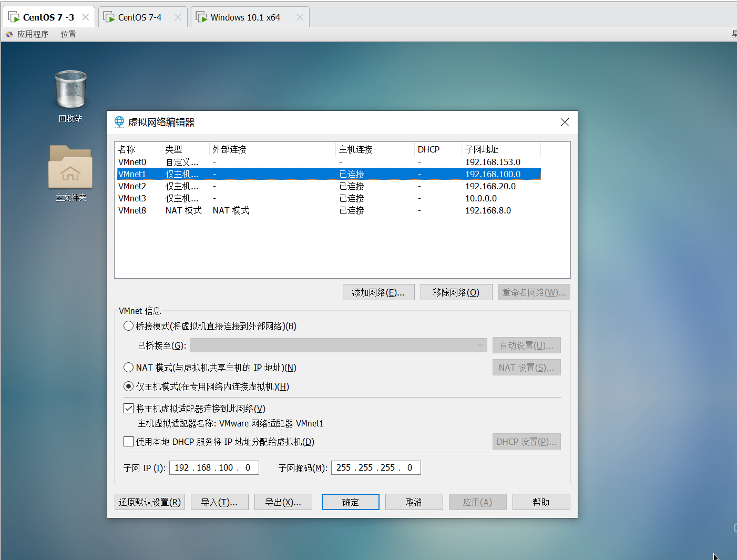737x560 pixels.
Task: Open the bridged-to adapter dropdown
Action: (x=339, y=345)
